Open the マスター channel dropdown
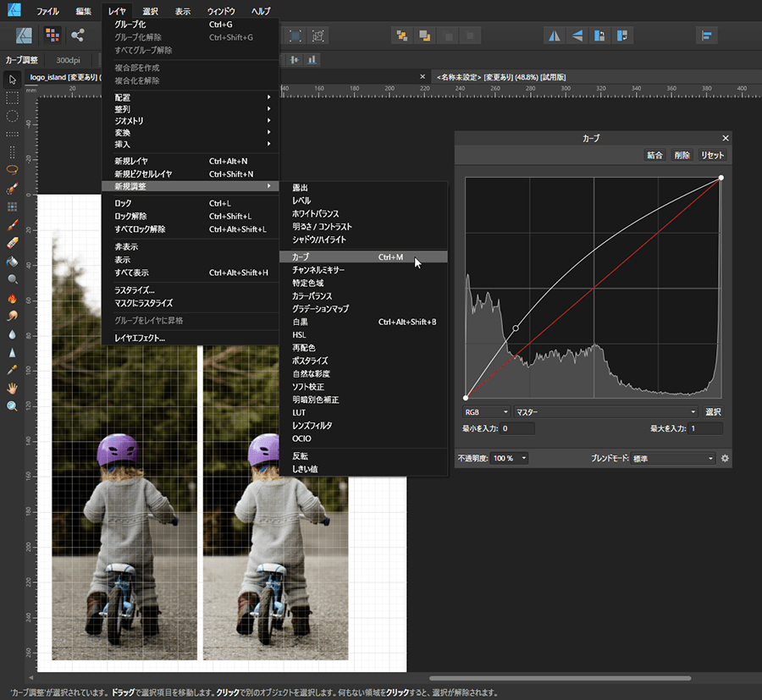This screenshot has height=700, width=762. click(x=605, y=411)
